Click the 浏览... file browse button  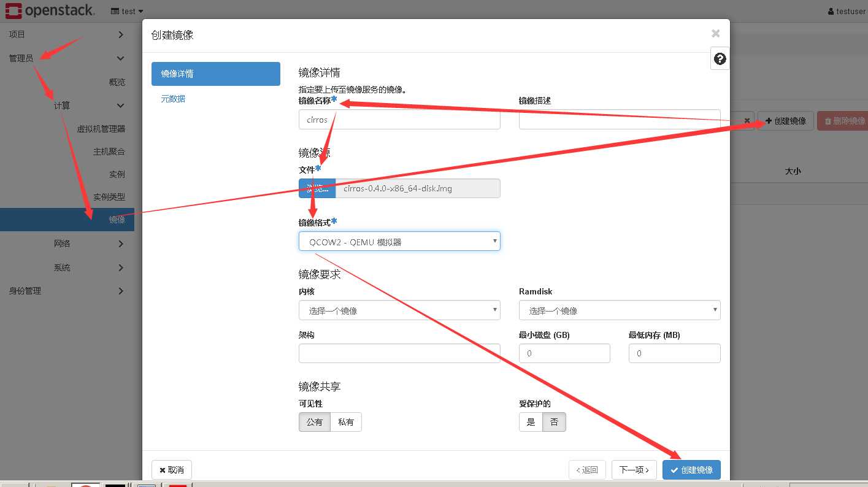click(317, 188)
